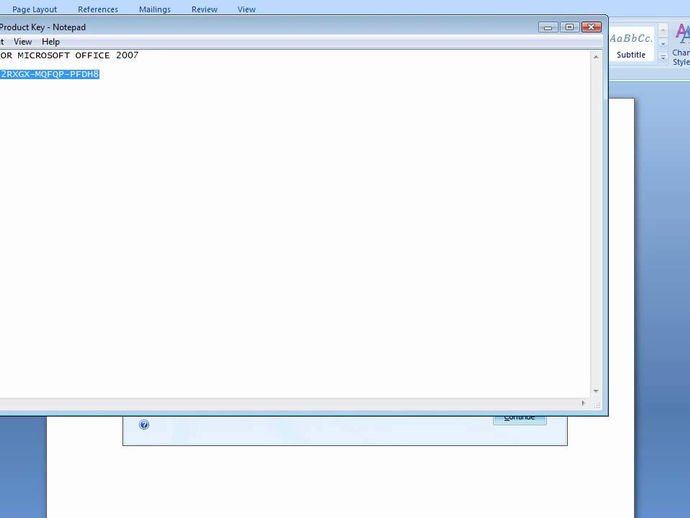
Task: Switch to the Review tab in Word
Action: (x=204, y=9)
